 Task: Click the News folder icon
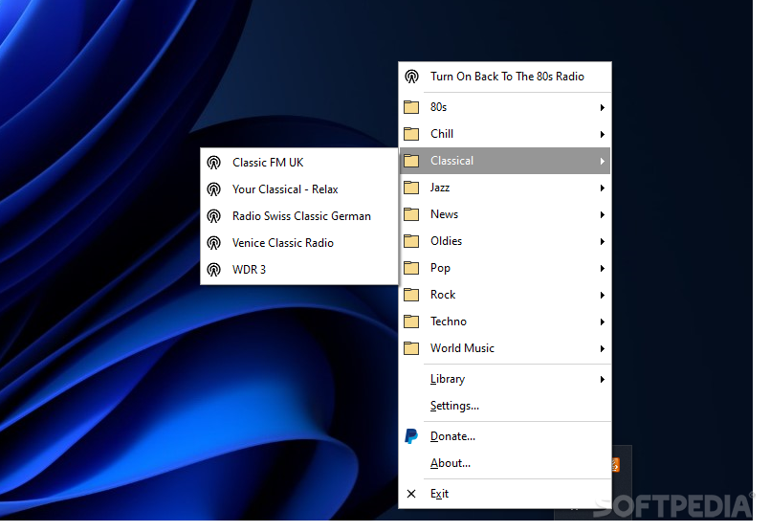[411, 214]
